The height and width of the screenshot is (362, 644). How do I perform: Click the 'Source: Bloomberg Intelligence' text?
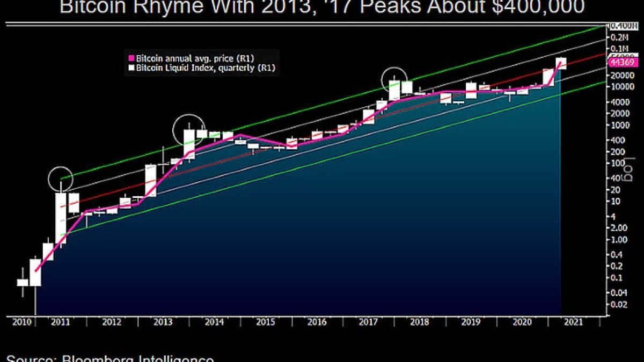[x=110, y=357]
